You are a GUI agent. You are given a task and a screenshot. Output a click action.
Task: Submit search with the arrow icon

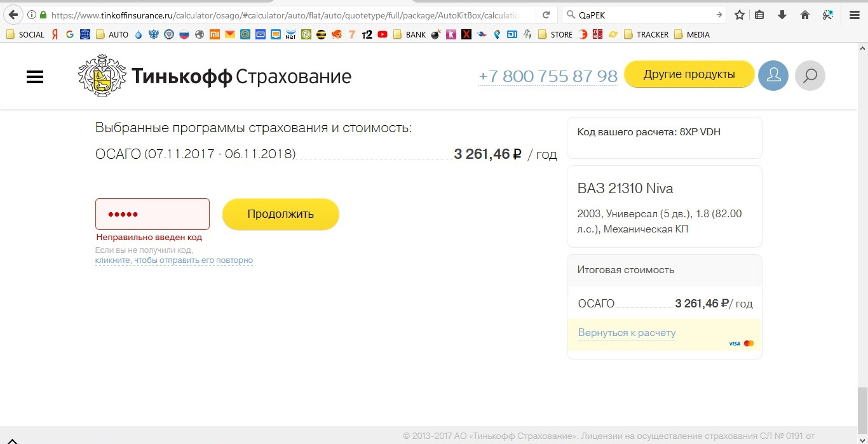[719, 15]
